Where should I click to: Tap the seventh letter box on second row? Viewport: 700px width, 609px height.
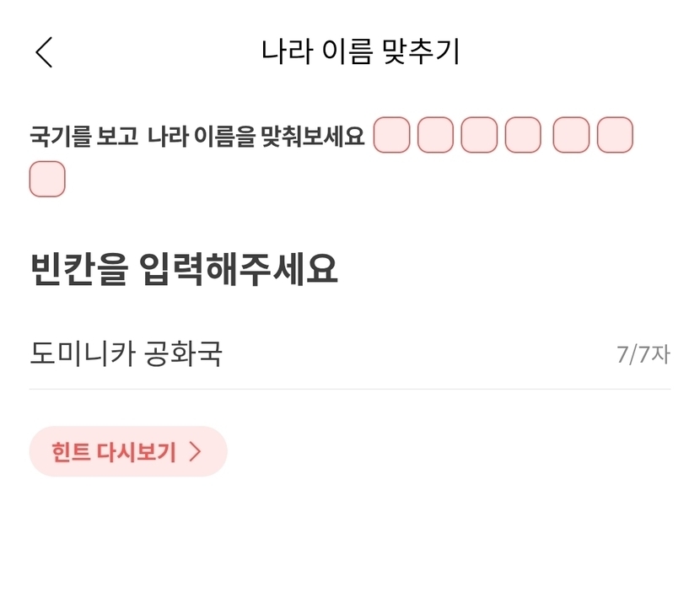(47, 179)
